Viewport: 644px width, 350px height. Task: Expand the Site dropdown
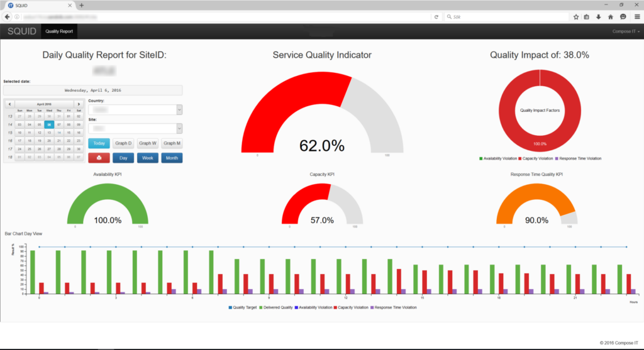179,128
